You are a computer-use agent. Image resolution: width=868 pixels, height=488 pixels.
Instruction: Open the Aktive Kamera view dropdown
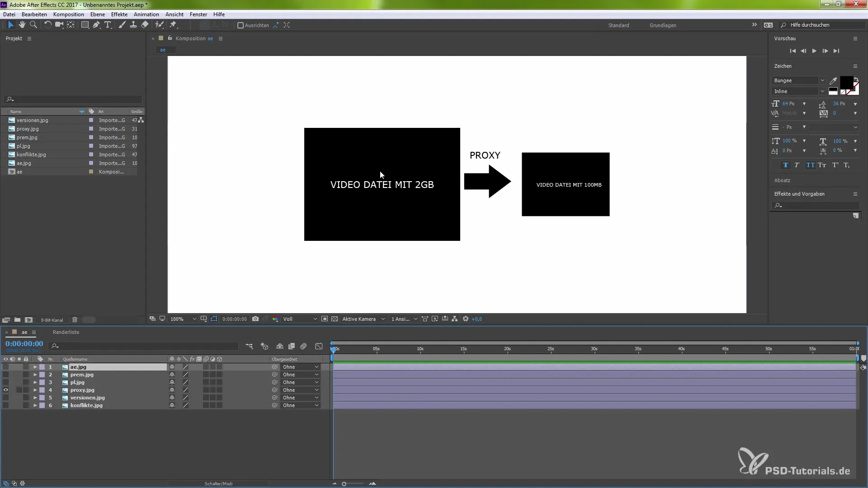(x=363, y=319)
